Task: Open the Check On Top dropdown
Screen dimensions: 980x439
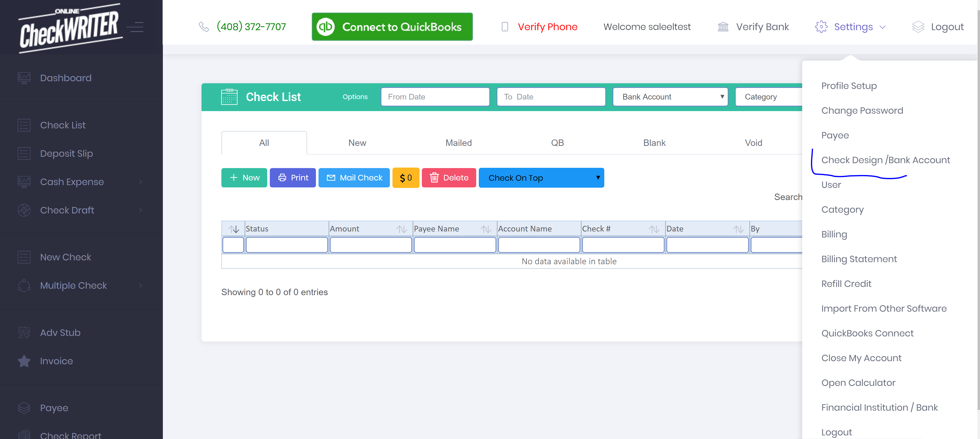Action: click(x=541, y=178)
